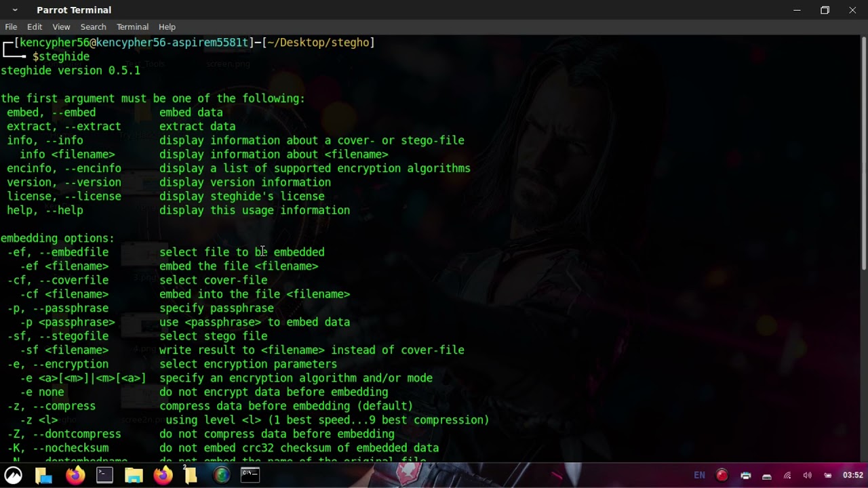Click the 'write result to <filename>' description

tap(312, 350)
